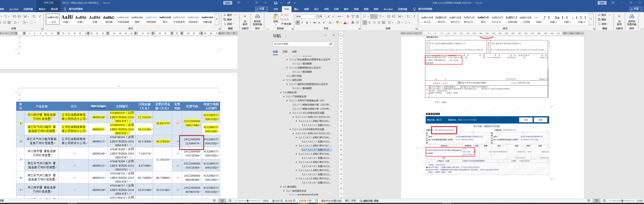
Task: Click the Center alignment icon in right window
Action: click(x=369, y=22)
